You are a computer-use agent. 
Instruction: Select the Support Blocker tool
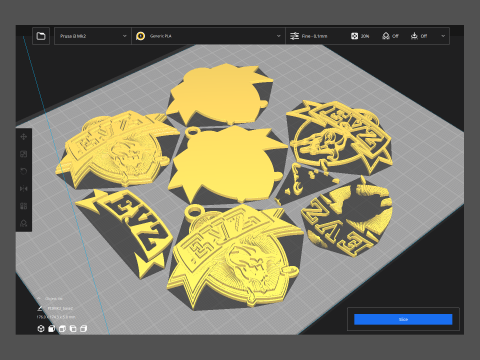24,223
